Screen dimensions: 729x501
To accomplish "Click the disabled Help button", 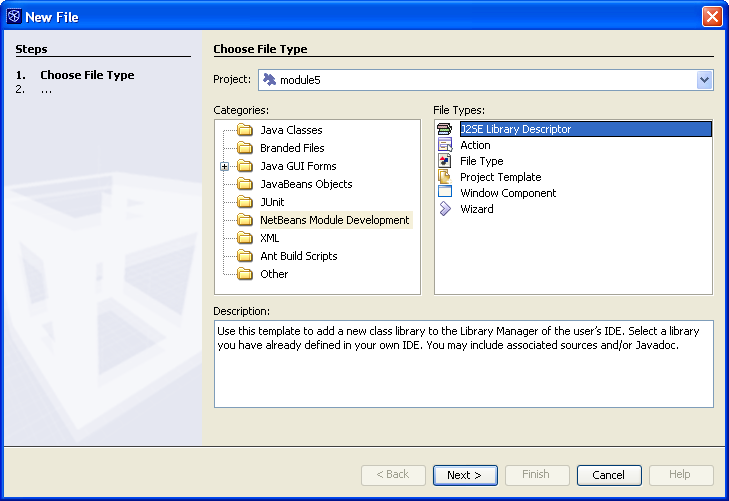I will pos(681,475).
